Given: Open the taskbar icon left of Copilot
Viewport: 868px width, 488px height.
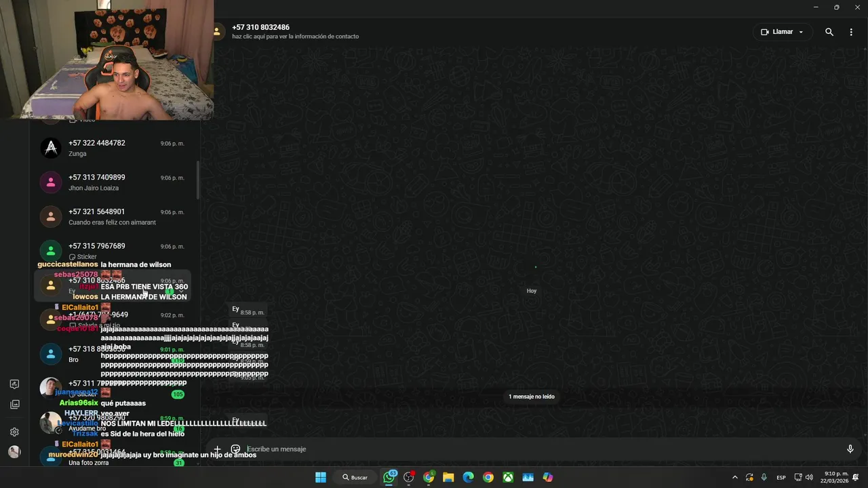Looking at the screenshot, I should pyautogui.click(x=528, y=477).
